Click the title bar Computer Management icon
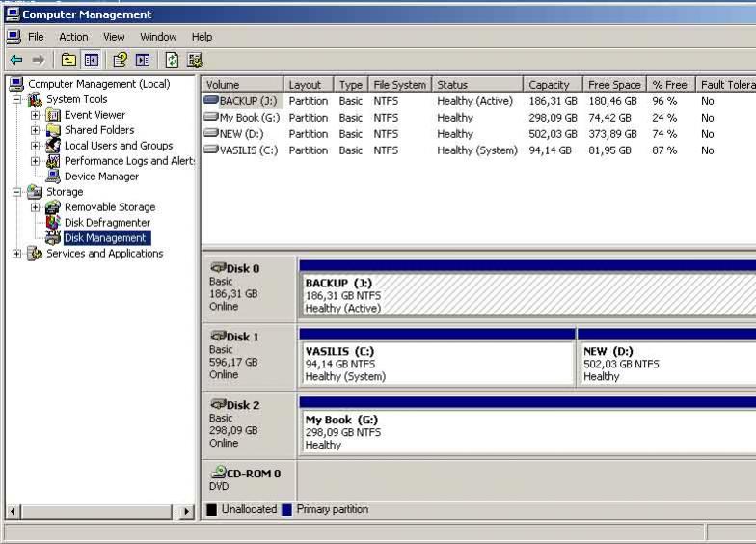Screen dimensions: 756x544 pos(12,14)
